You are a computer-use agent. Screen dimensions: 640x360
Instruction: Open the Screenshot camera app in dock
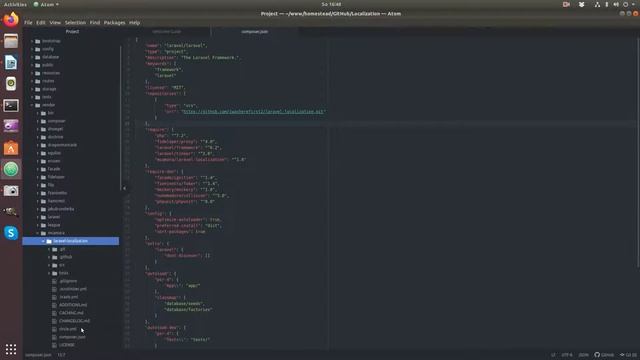pyautogui.click(x=11, y=190)
